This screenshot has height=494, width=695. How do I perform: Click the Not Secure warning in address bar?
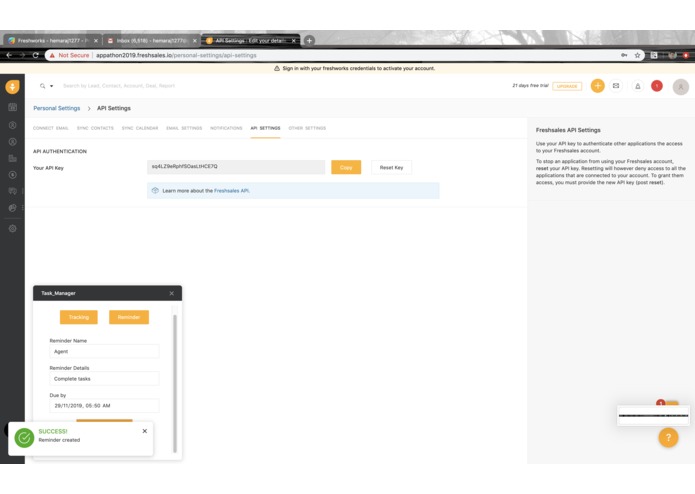coord(69,55)
